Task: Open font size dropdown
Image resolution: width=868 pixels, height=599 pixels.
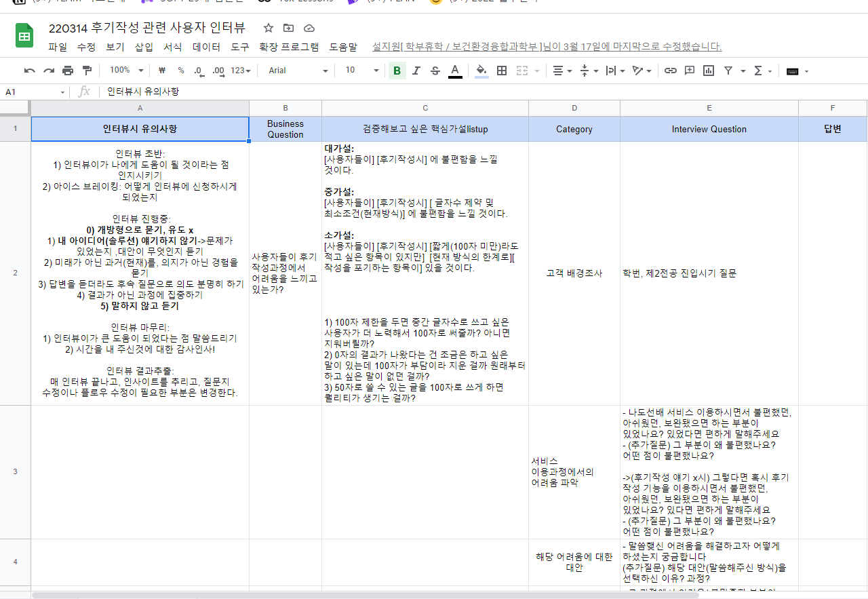Action: (361, 71)
